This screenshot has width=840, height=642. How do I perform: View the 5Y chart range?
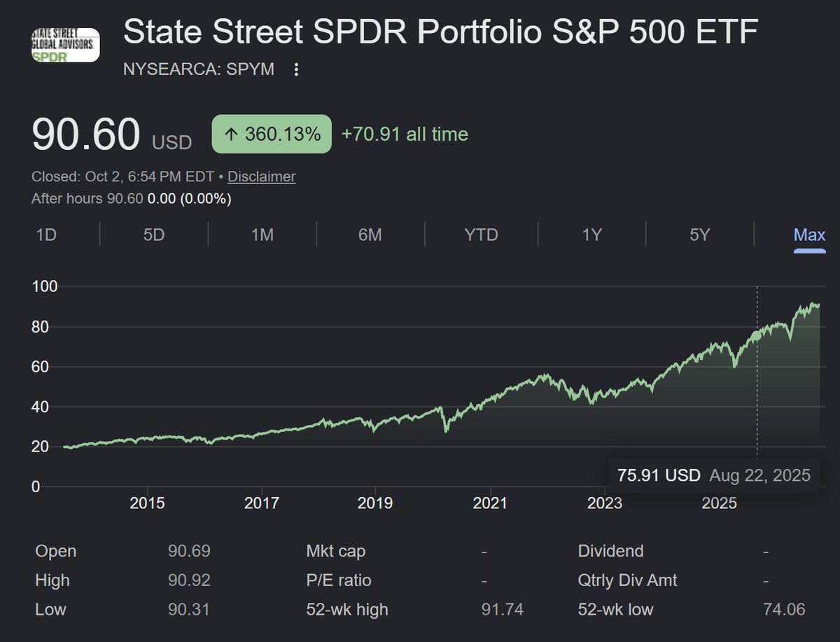[x=700, y=235]
